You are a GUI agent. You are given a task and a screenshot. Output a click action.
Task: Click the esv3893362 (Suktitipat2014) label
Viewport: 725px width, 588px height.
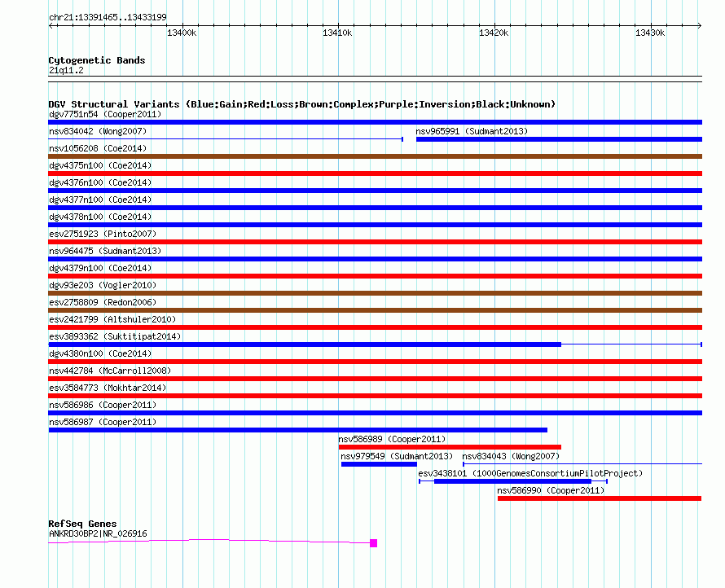coord(115,336)
